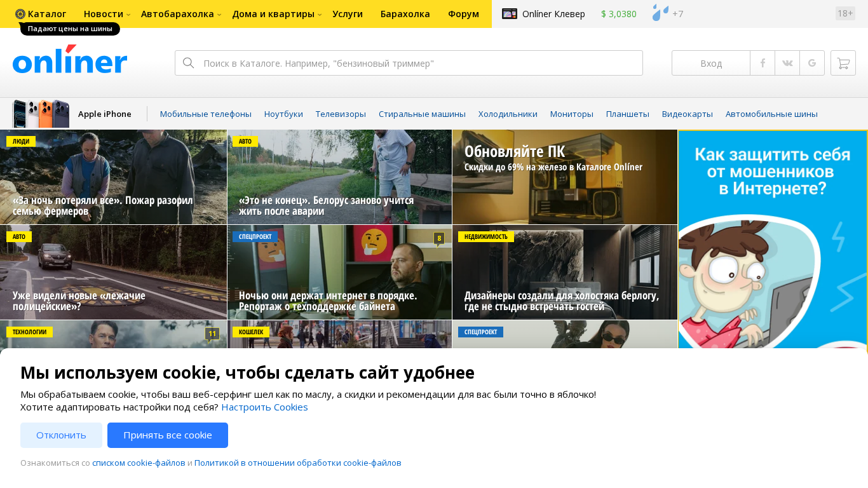Sign in with Facebook icon
This screenshot has width=868, height=488.
click(x=763, y=63)
